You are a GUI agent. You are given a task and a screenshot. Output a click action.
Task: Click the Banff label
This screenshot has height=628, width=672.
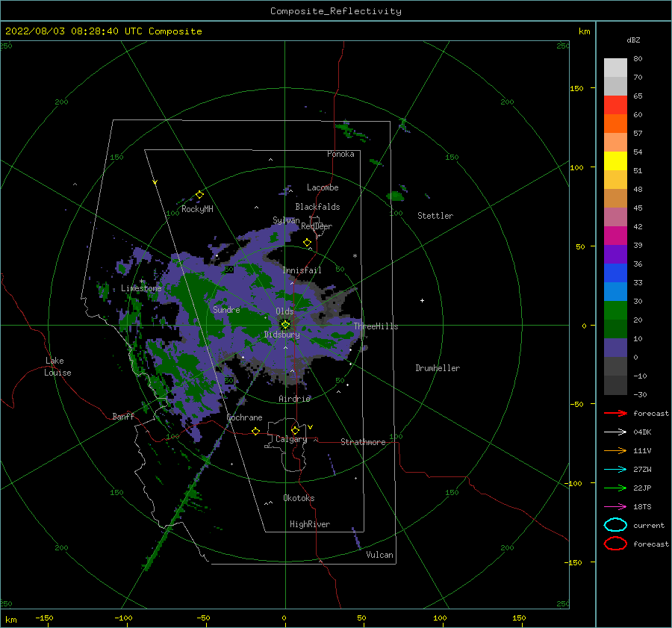[123, 417]
